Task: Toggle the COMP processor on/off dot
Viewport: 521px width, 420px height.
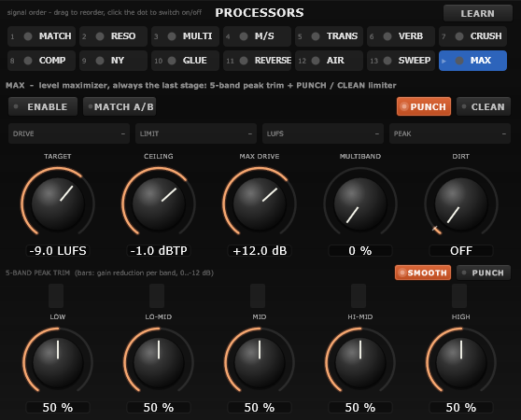Action: point(28,61)
